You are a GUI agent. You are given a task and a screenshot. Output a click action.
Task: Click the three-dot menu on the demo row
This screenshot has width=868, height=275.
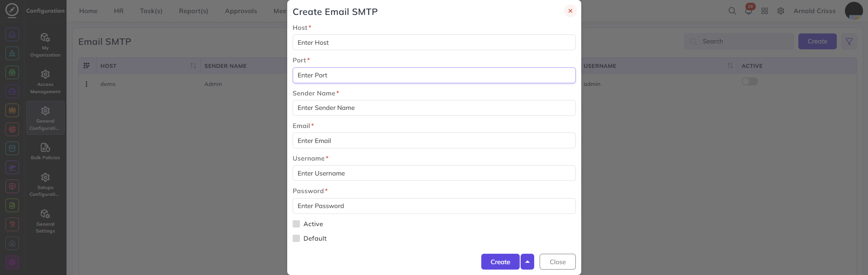[x=86, y=84]
